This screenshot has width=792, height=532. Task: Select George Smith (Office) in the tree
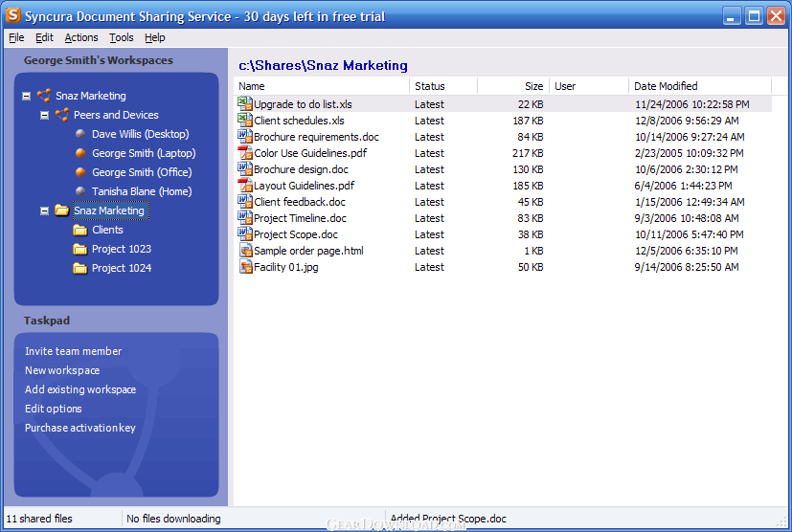click(142, 172)
